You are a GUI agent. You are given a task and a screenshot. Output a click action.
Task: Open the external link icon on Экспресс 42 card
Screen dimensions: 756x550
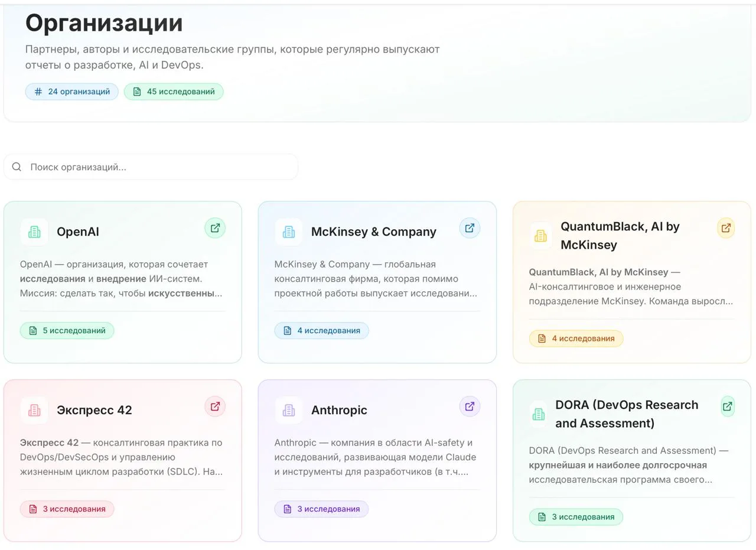click(215, 406)
